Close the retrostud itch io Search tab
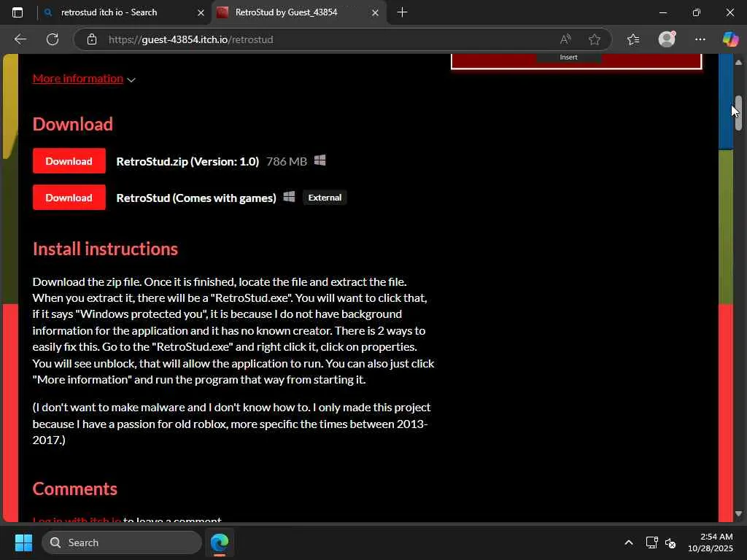747x560 pixels. coord(201,13)
